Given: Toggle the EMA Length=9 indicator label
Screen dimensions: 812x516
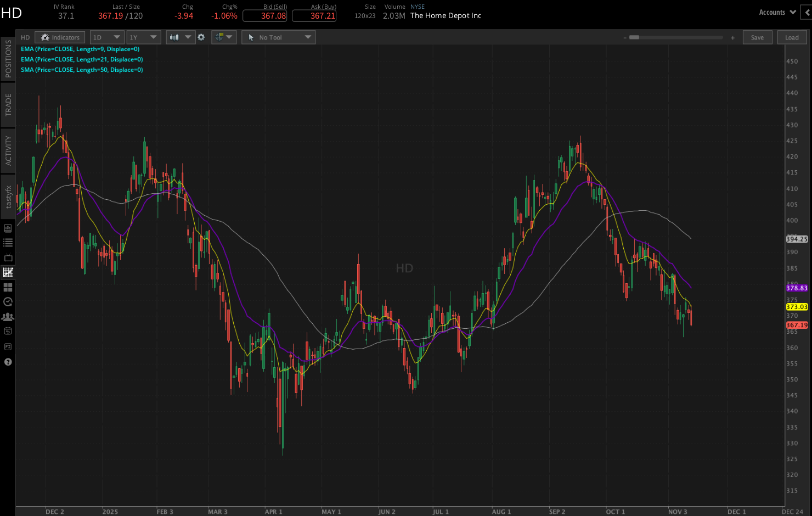Looking at the screenshot, I should [x=80, y=49].
